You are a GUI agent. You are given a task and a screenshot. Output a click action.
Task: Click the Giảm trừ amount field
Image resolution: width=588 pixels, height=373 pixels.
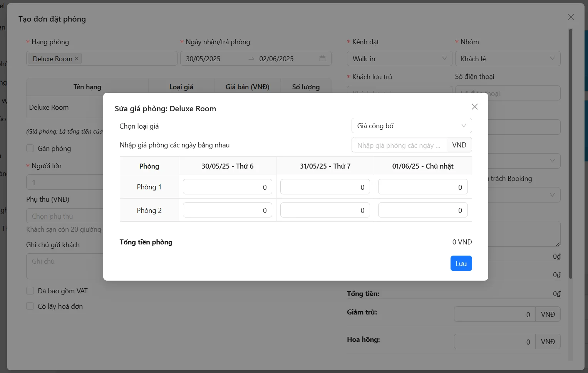click(494, 314)
